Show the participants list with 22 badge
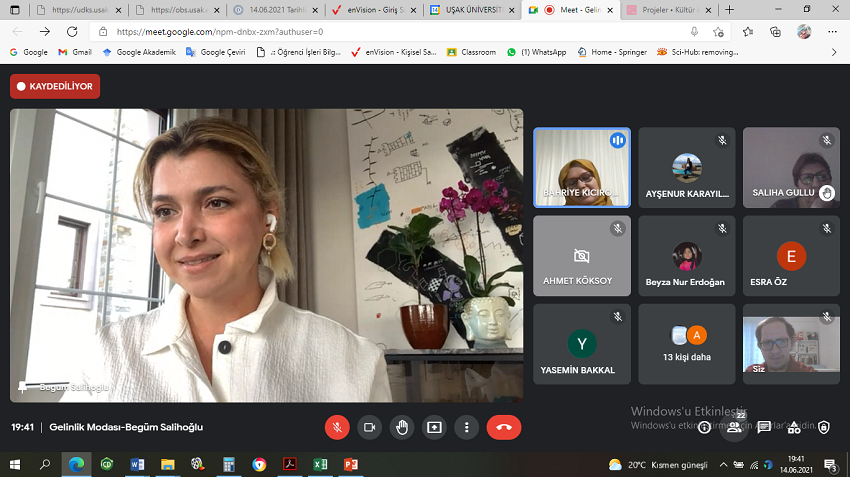This screenshot has width=850, height=477. coord(735,427)
